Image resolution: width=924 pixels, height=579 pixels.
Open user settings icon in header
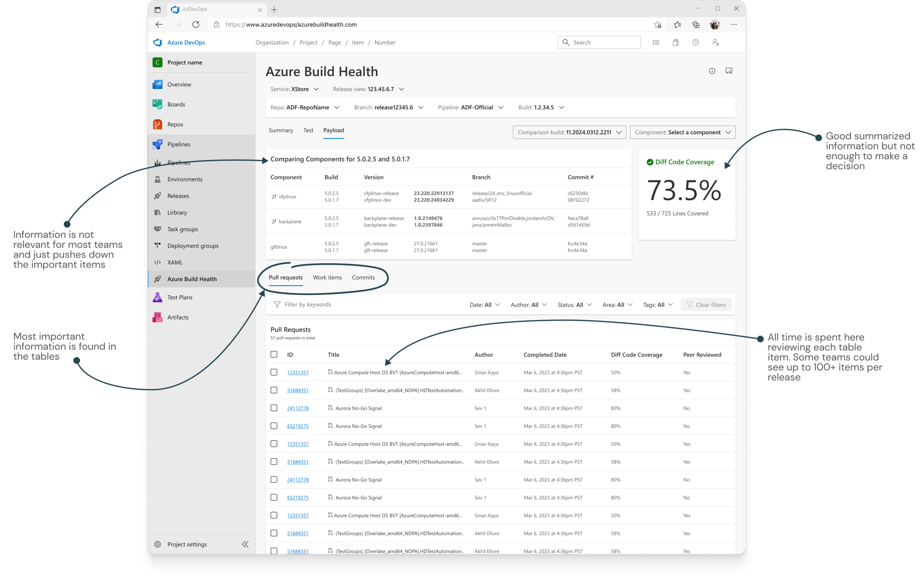pyautogui.click(x=715, y=42)
